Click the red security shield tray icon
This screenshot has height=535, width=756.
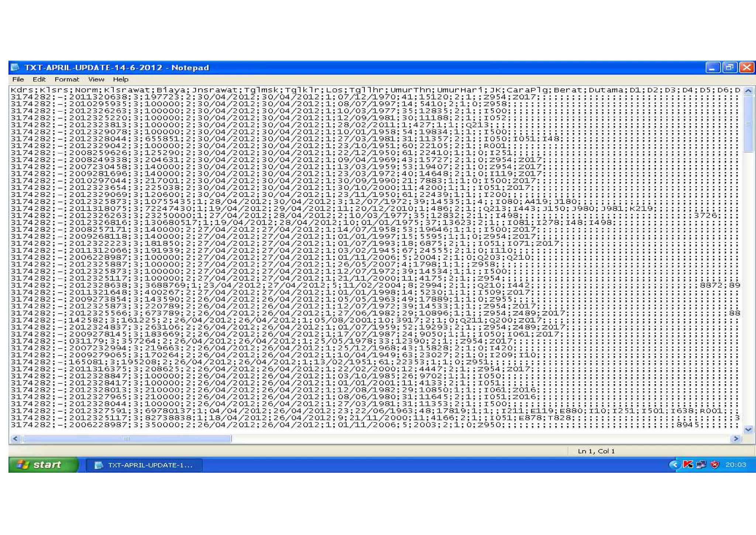point(714,464)
